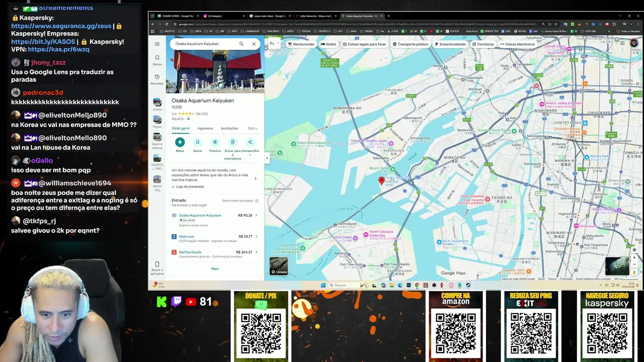Switch to the Ingressos tab

(205, 128)
